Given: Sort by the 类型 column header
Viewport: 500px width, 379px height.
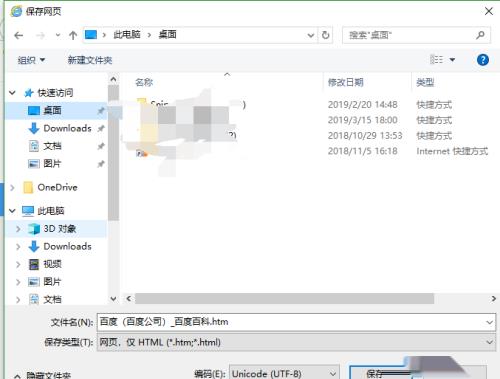Looking at the screenshot, I should pyautogui.click(x=425, y=82).
